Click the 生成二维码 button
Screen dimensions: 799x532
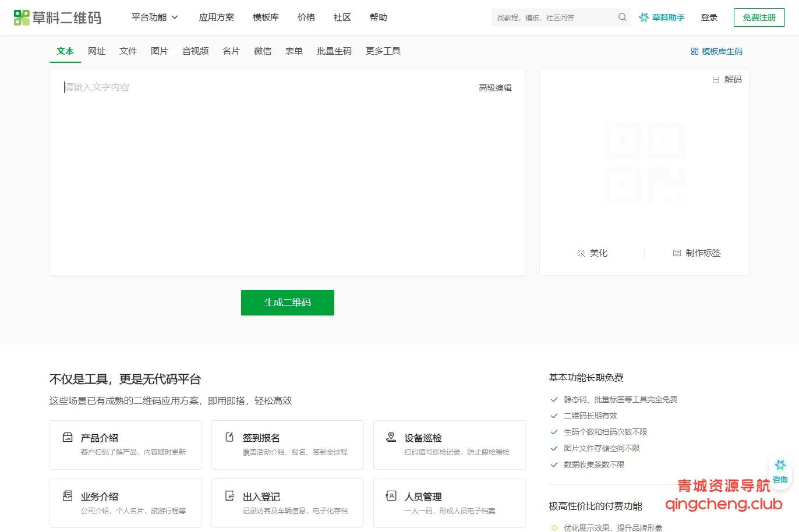(x=287, y=303)
